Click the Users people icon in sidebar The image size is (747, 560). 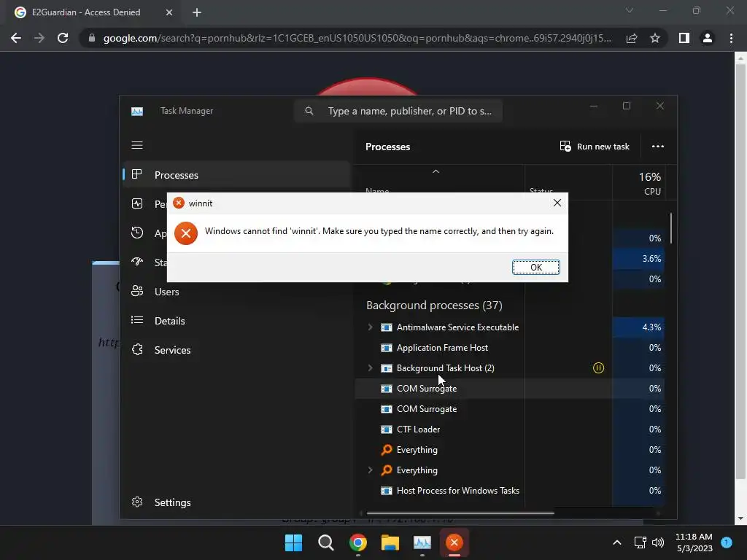point(137,291)
